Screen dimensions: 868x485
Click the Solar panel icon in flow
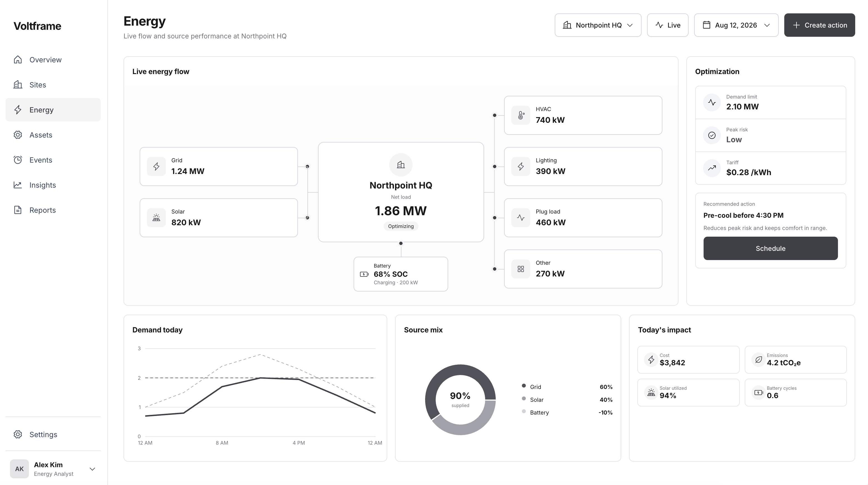point(156,218)
